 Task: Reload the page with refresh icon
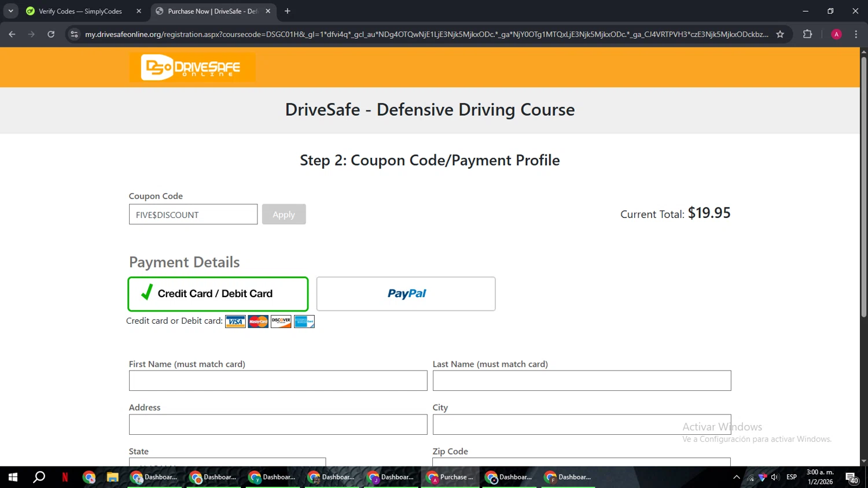[51, 34]
